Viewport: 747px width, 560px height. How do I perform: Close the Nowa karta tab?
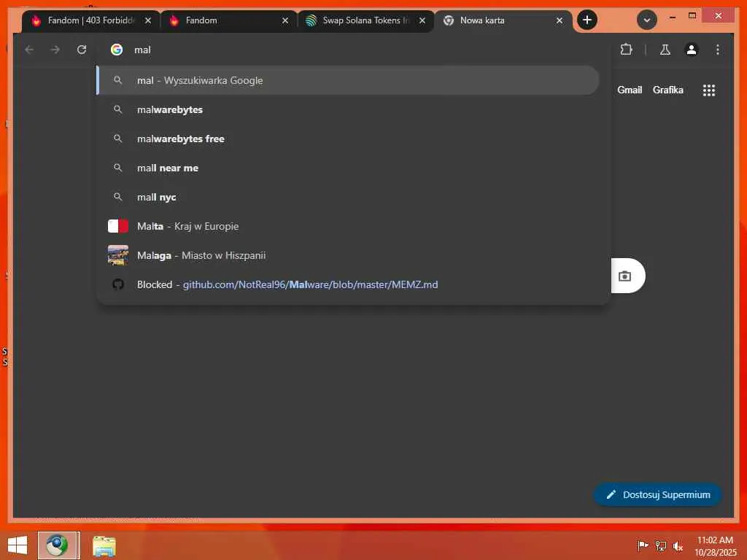pos(560,20)
